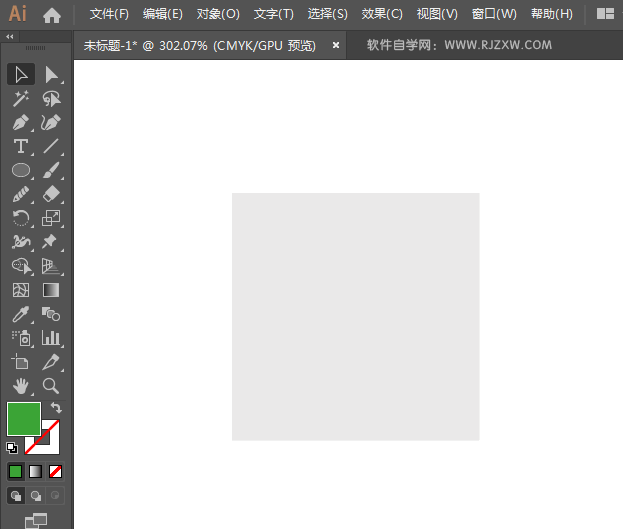
Task: Pick the Hand tool
Action: coord(20,385)
